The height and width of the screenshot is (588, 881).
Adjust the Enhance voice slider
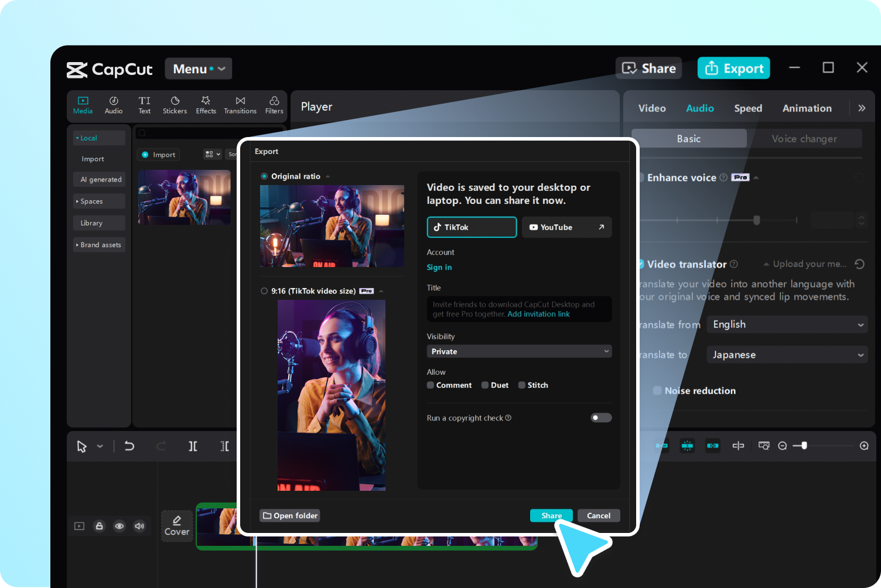(x=756, y=220)
